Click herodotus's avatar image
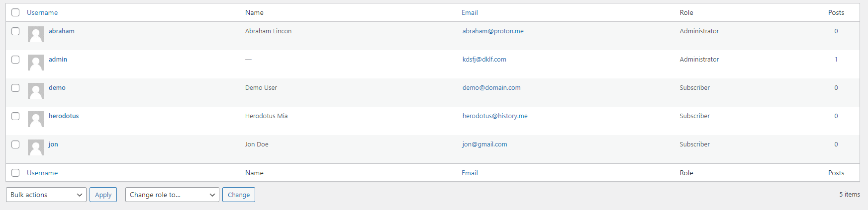868x210 pixels. click(x=36, y=119)
